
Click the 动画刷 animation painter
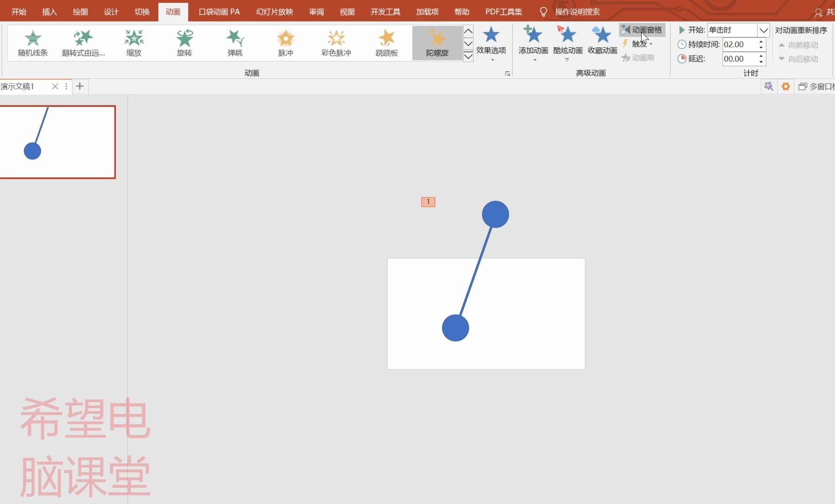(638, 58)
